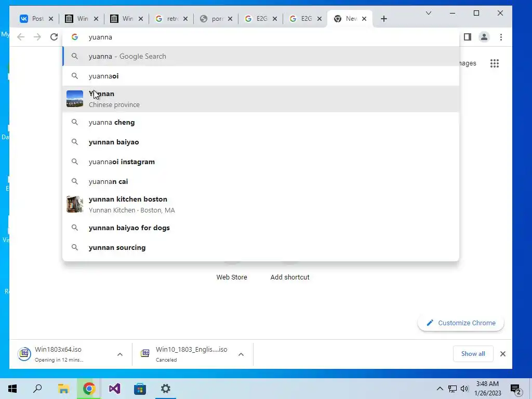Click the Google G icon in omnibox
The image size is (532, 399).
(x=75, y=37)
